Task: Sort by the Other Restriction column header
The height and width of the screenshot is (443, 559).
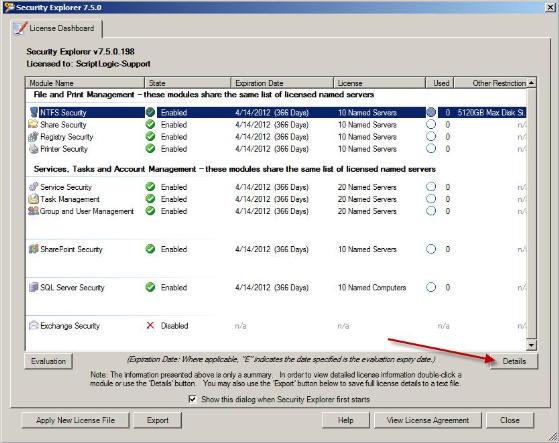Action: coord(491,83)
